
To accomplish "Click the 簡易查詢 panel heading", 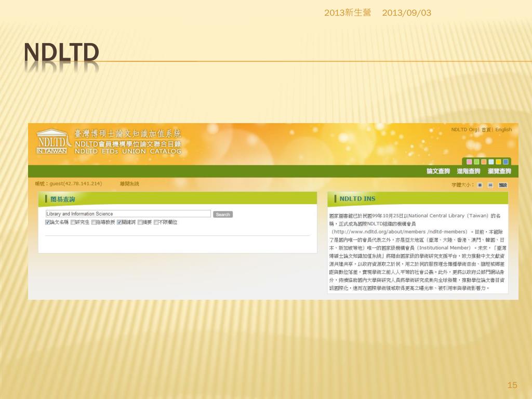I will click(63, 199).
